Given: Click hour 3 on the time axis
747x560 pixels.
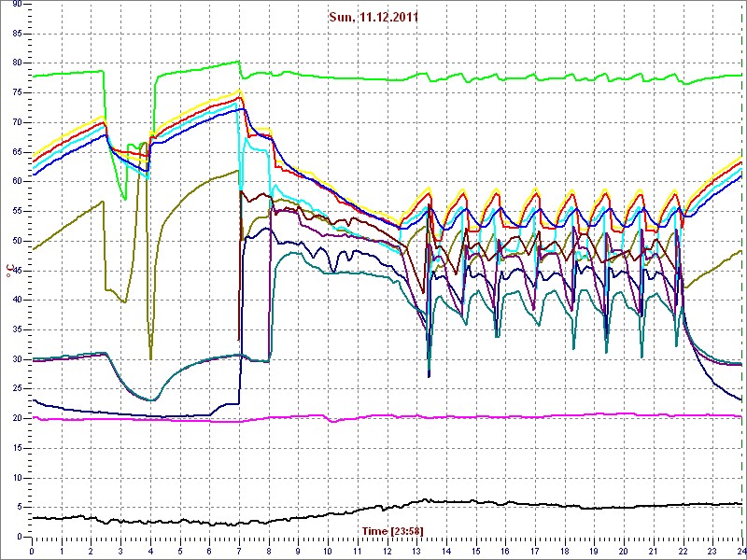Looking at the screenshot, I should [121, 551].
